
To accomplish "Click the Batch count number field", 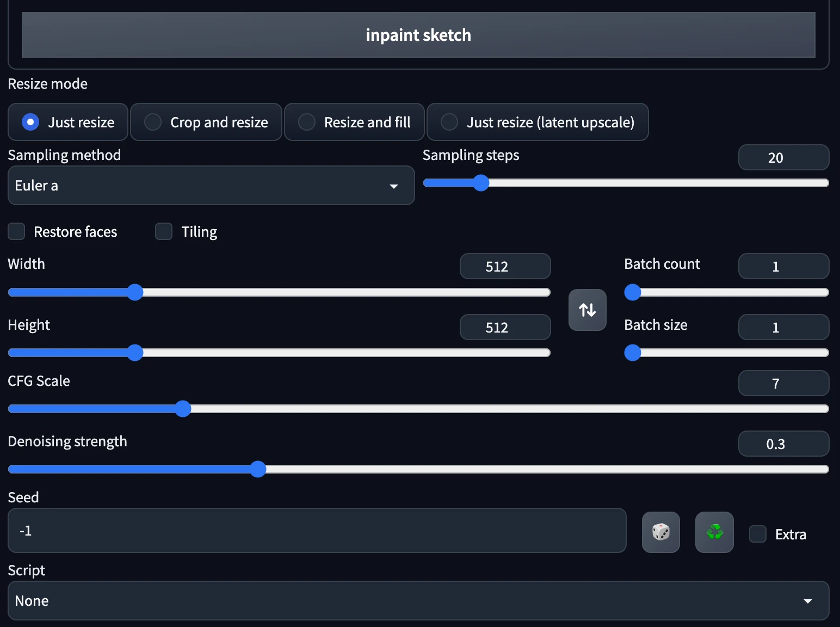I will coord(783,266).
